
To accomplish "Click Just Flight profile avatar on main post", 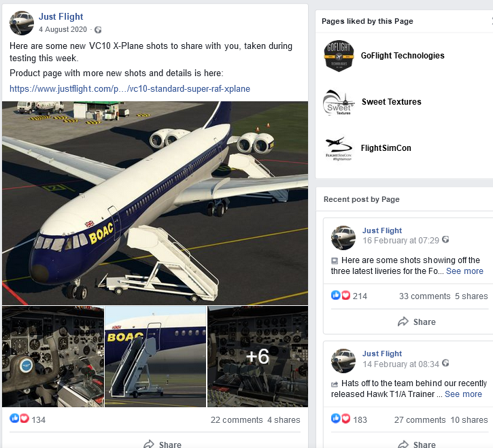I will (22, 23).
